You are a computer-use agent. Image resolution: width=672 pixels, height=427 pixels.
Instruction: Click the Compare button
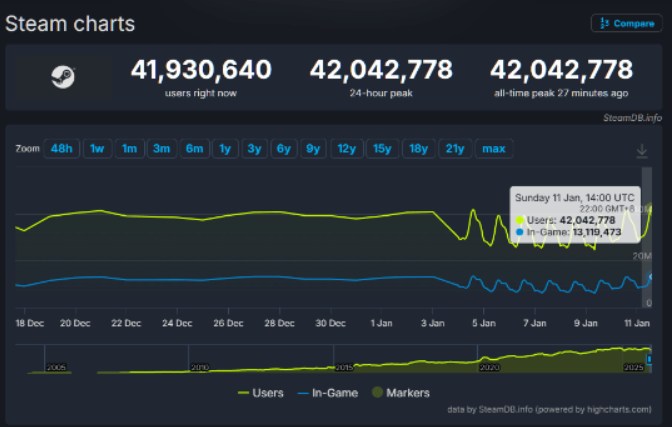click(x=626, y=23)
